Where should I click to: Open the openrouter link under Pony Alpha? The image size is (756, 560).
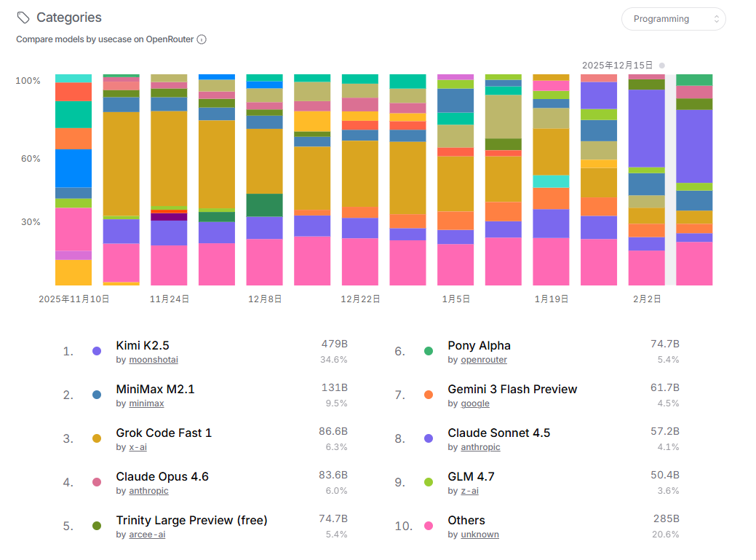[484, 360]
